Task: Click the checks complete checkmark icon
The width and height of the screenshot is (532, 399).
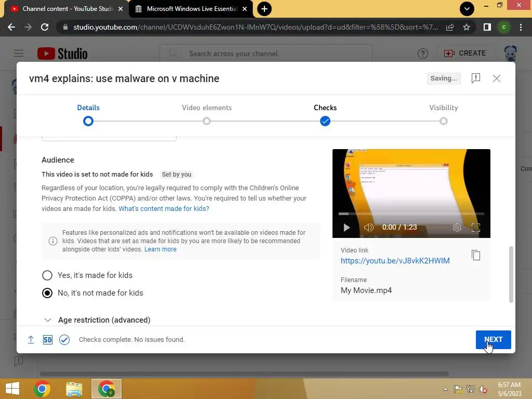Action: 64,340
